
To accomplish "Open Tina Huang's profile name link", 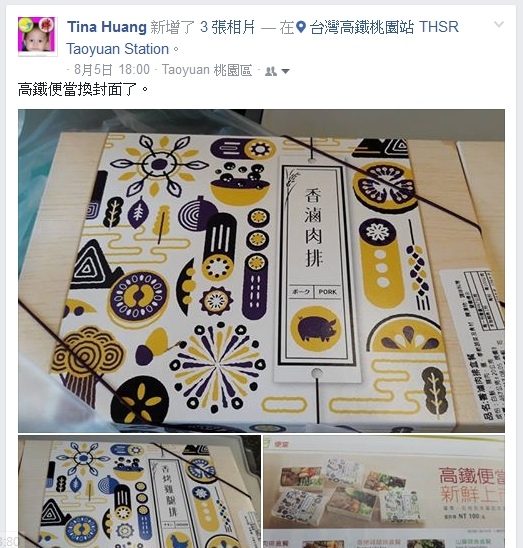I will point(107,27).
